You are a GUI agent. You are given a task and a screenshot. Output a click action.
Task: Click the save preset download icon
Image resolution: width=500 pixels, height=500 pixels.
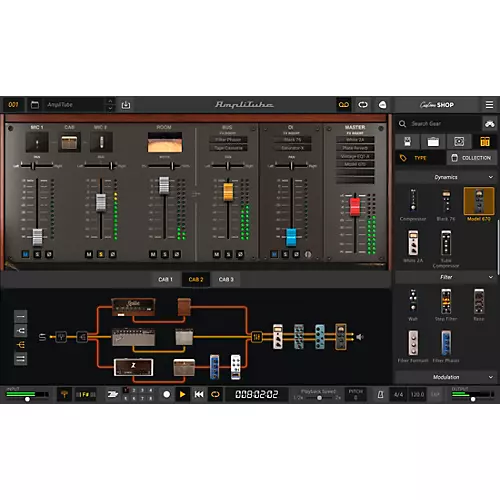tap(126, 105)
